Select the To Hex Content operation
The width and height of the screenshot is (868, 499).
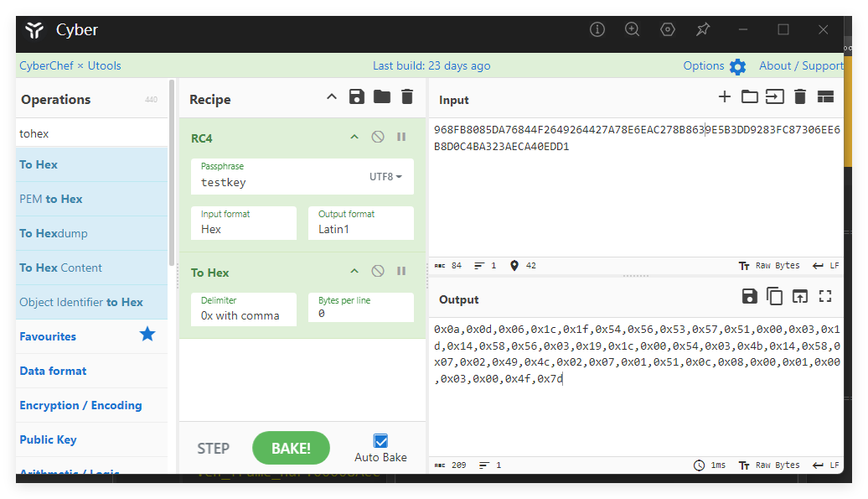[x=92, y=268]
